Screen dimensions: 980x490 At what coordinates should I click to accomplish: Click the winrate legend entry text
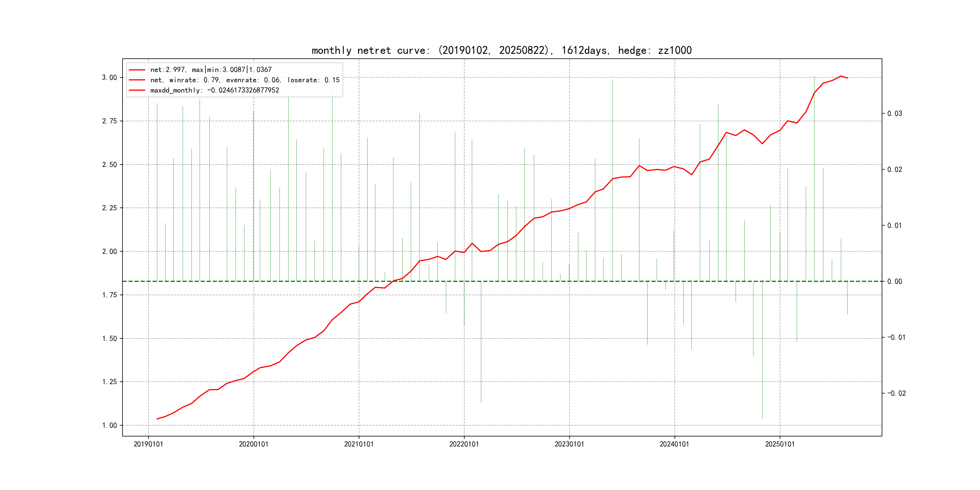[x=245, y=80]
